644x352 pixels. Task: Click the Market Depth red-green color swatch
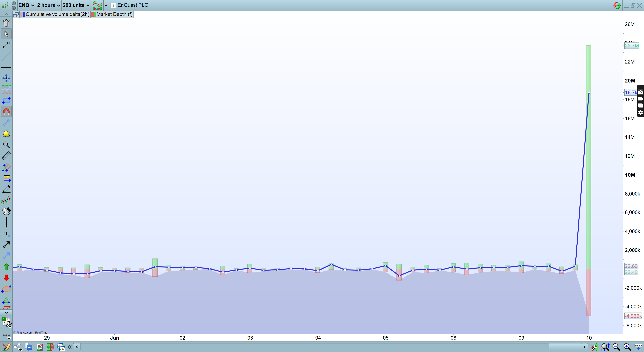pos(94,14)
